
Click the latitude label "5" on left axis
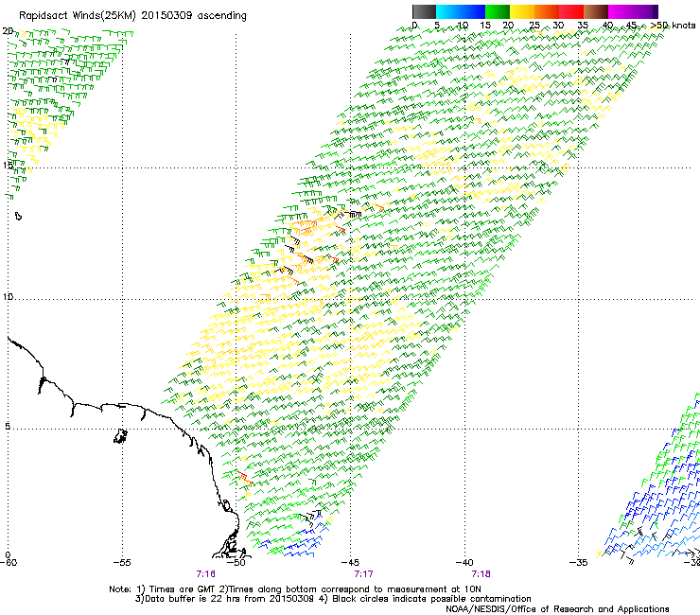[x=8, y=427]
